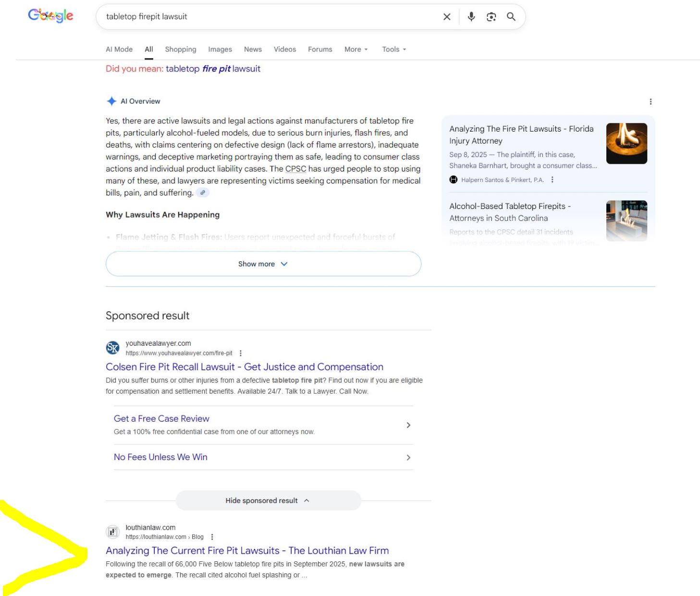Open three-dot menu beside youhavealawyer.com URL

(241, 353)
